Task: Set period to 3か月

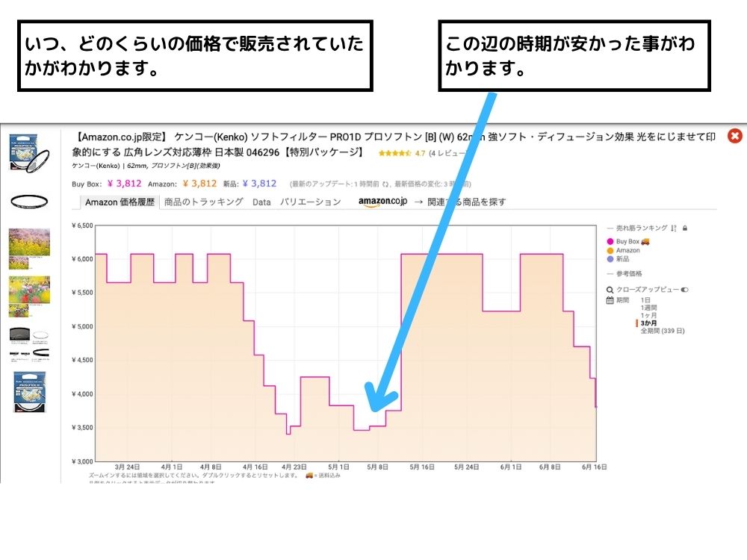Action: 648,323
